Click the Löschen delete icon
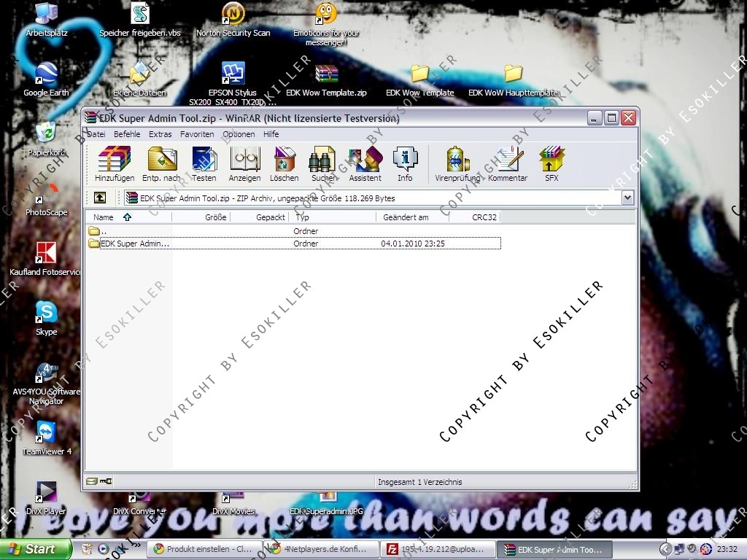 pyautogui.click(x=284, y=163)
